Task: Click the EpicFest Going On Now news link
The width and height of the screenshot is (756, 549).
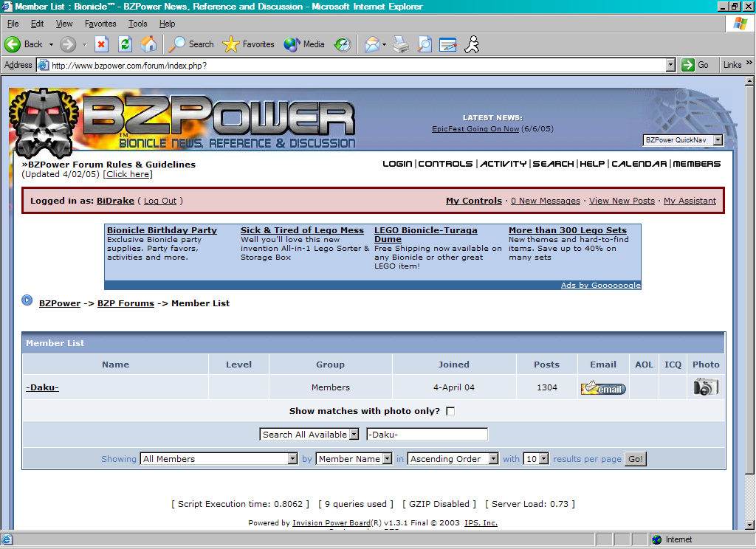Action: click(x=475, y=129)
